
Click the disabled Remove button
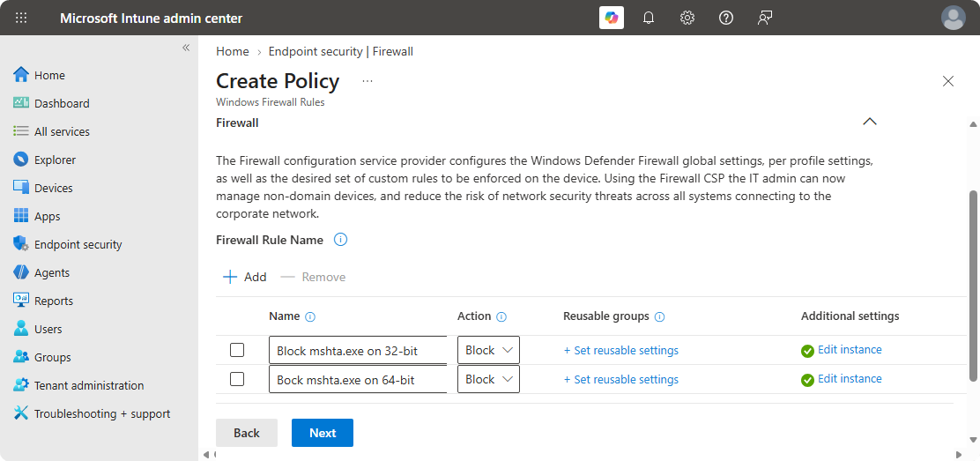coord(313,277)
